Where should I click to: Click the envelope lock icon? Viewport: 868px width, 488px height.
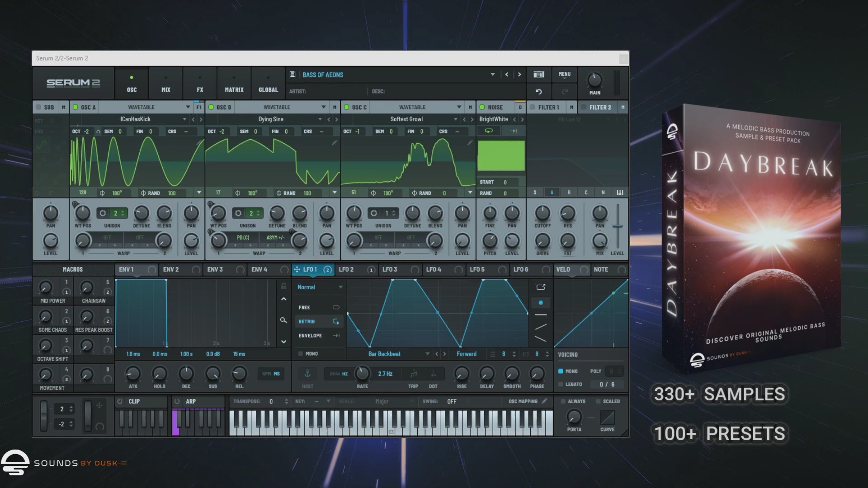(x=283, y=286)
